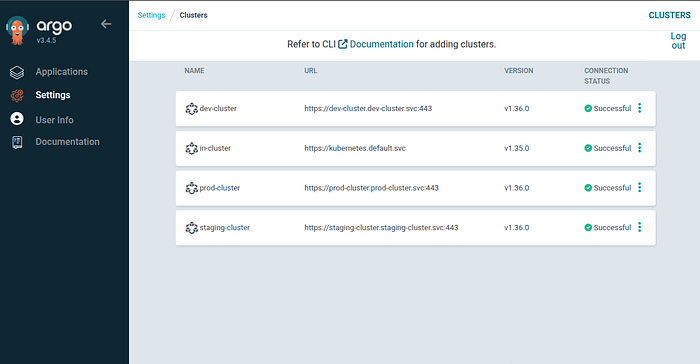Collapse sidebar with the back arrow
The image size is (700, 364).
(x=106, y=24)
